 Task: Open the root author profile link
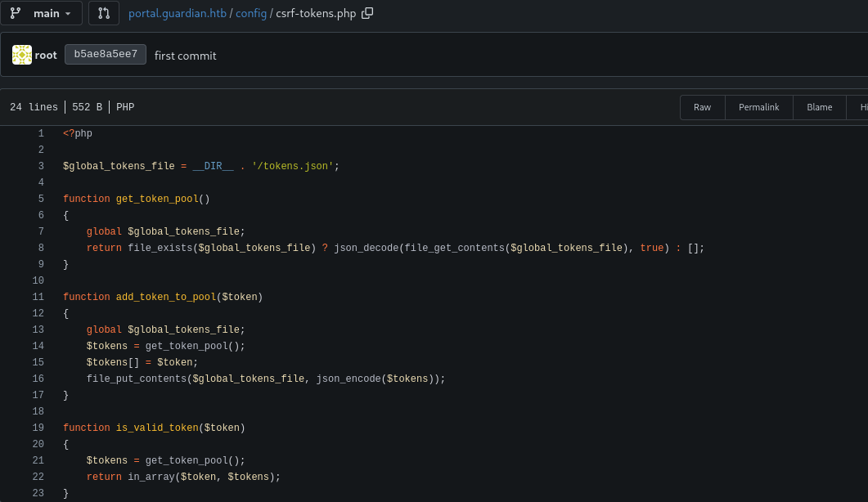(x=46, y=56)
